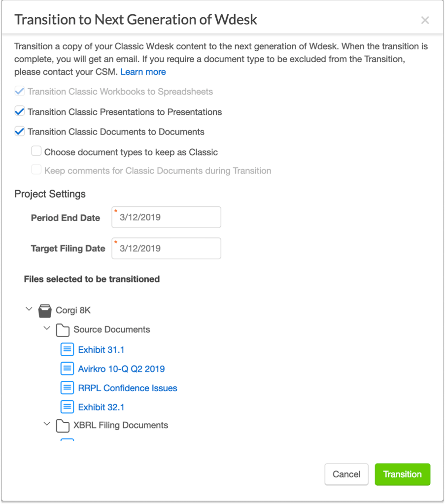Collapse the Corgi 8K tree node
This screenshot has height=504, width=445.
(x=29, y=309)
